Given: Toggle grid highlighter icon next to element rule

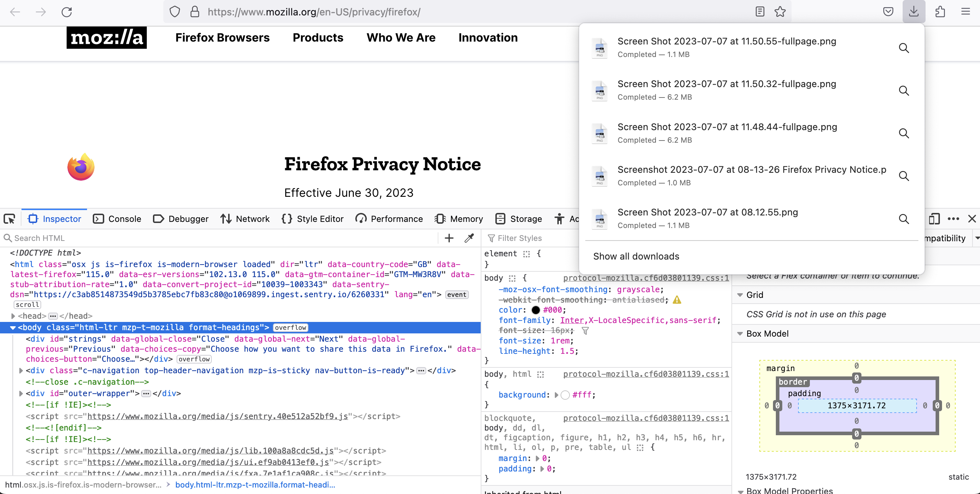Looking at the screenshot, I should click(x=527, y=254).
